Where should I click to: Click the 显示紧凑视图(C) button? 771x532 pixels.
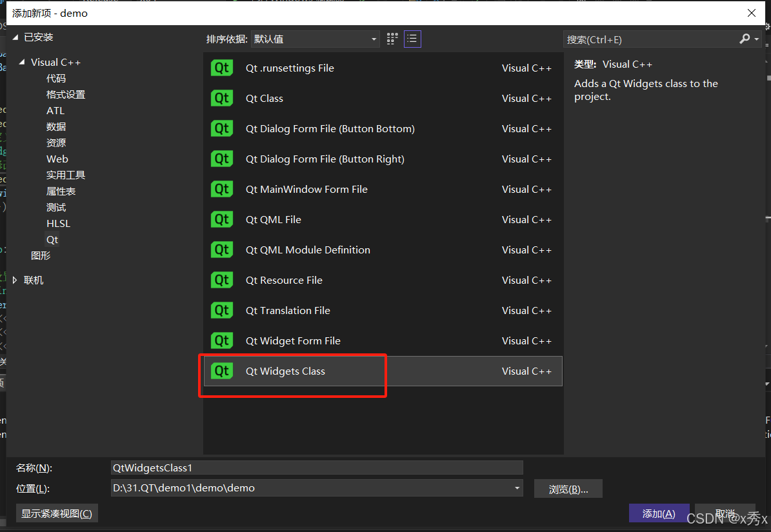click(57, 513)
